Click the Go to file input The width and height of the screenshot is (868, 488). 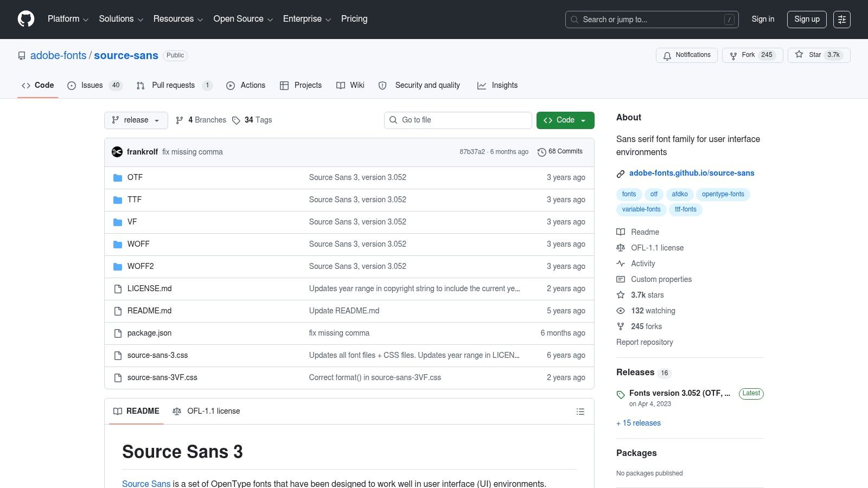(458, 120)
